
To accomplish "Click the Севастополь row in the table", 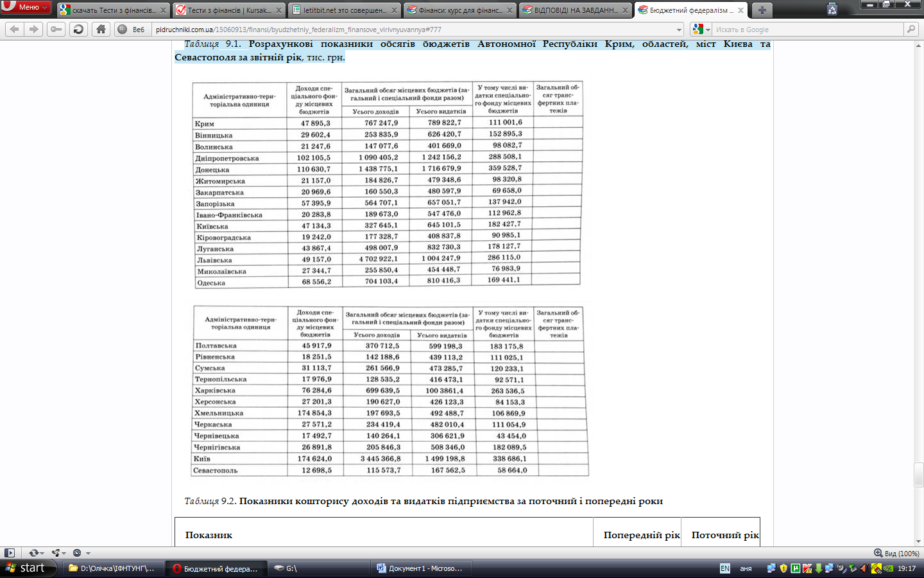I will pyautogui.click(x=390, y=470).
